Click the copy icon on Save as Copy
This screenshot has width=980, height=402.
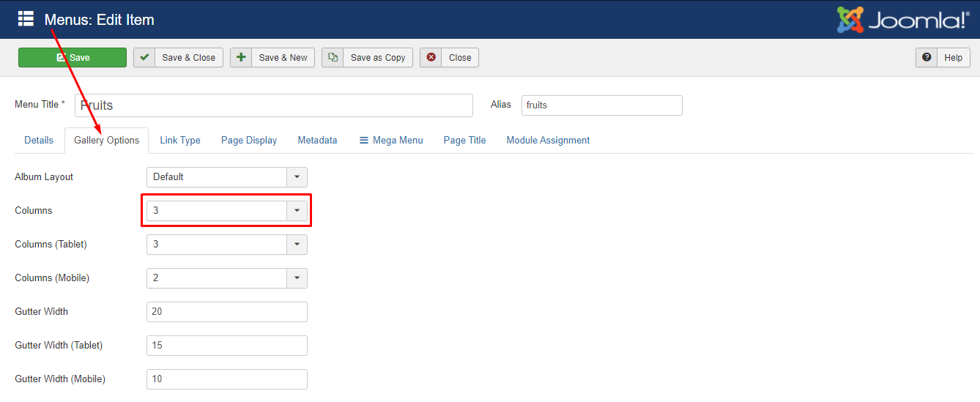pyautogui.click(x=333, y=58)
